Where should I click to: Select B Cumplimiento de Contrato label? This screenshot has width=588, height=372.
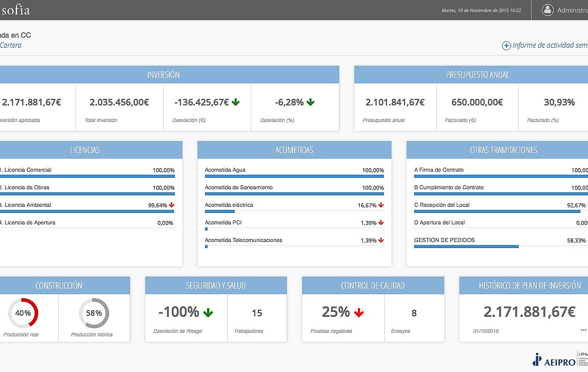(449, 187)
